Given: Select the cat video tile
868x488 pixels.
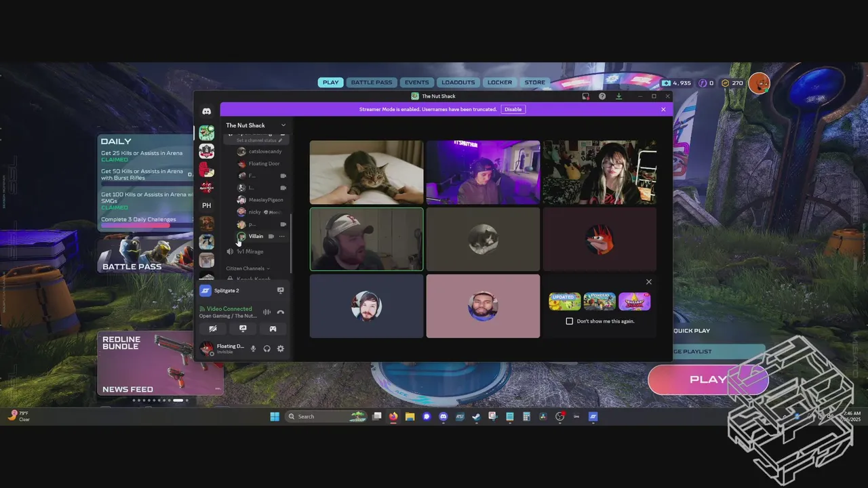Looking at the screenshot, I should 366,172.
